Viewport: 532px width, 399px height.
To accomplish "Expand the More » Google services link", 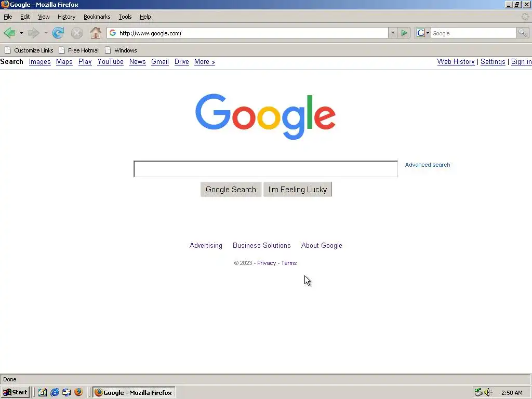I will pyautogui.click(x=205, y=62).
